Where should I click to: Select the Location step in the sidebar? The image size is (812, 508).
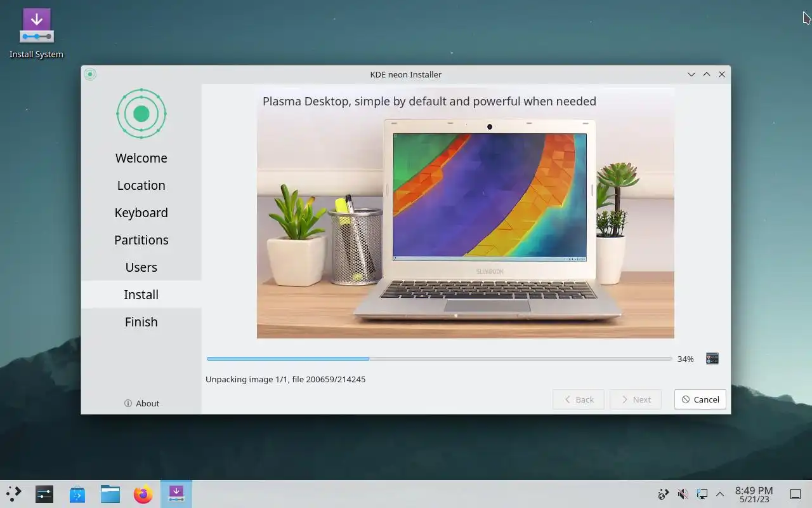[x=141, y=185]
